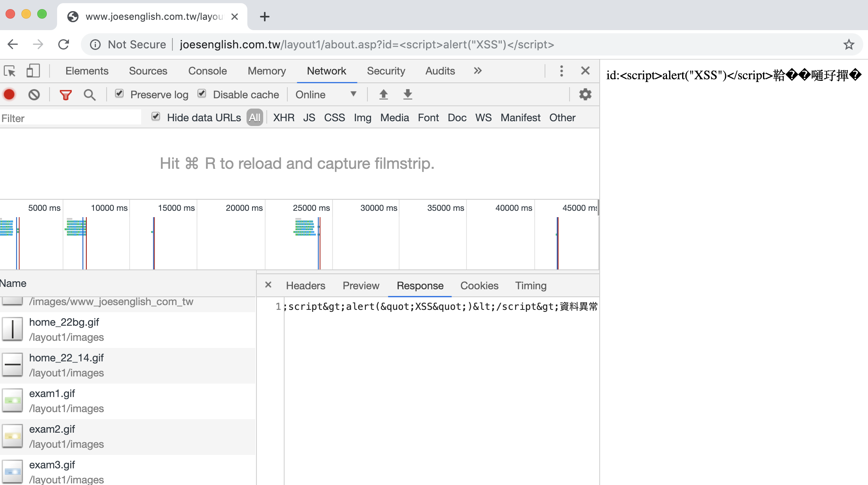Switch to the Elements tab

click(87, 71)
